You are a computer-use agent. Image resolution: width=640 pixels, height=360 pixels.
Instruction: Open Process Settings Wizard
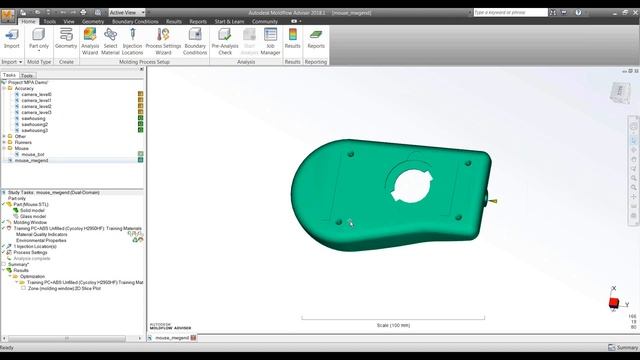(163, 41)
